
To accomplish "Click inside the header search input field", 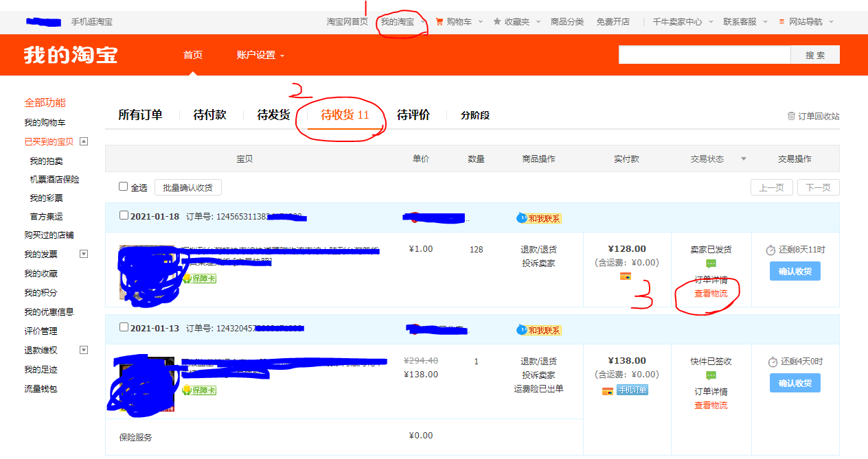I will pos(705,55).
